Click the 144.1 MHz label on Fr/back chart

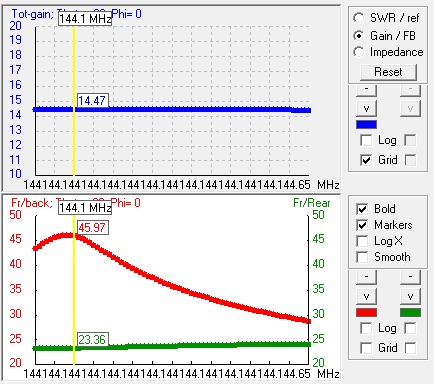click(x=85, y=208)
